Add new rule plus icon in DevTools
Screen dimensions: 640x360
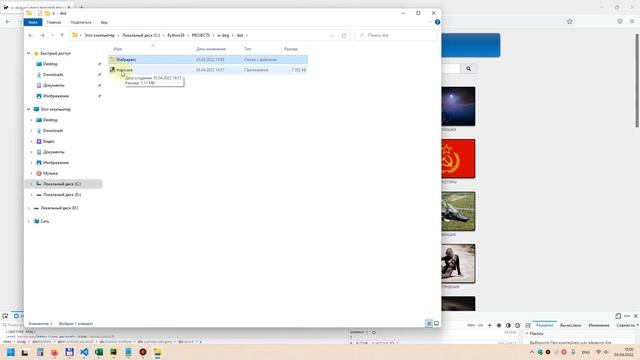point(489,325)
